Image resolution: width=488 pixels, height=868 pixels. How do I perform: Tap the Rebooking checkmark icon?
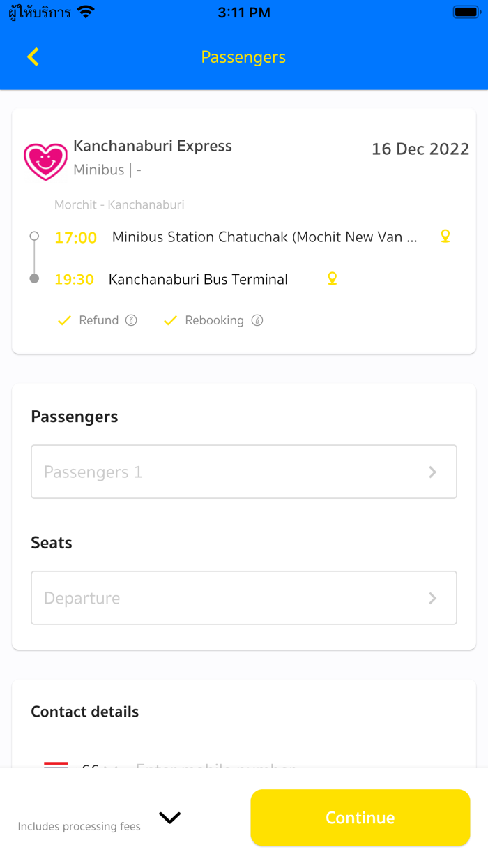(x=170, y=320)
